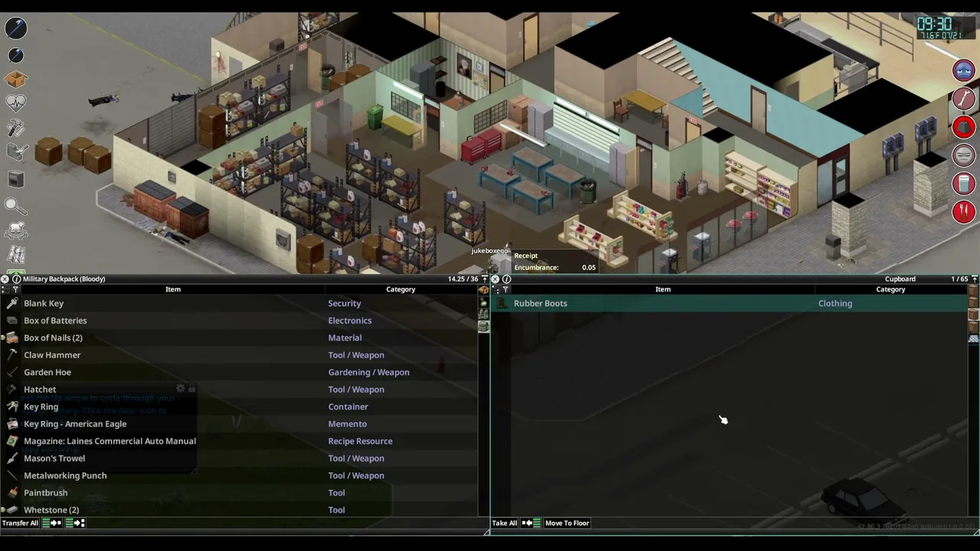This screenshot has height=551, width=980.
Task: Toggle the faint lock icon in the chat window
Action: pos(191,389)
